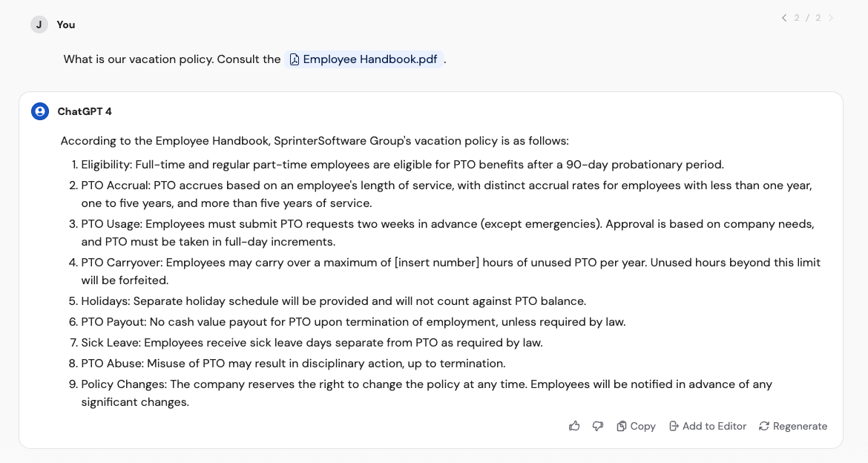Click the ChatGPT 4 avatar icon
This screenshot has width=868, height=463.
point(39,111)
